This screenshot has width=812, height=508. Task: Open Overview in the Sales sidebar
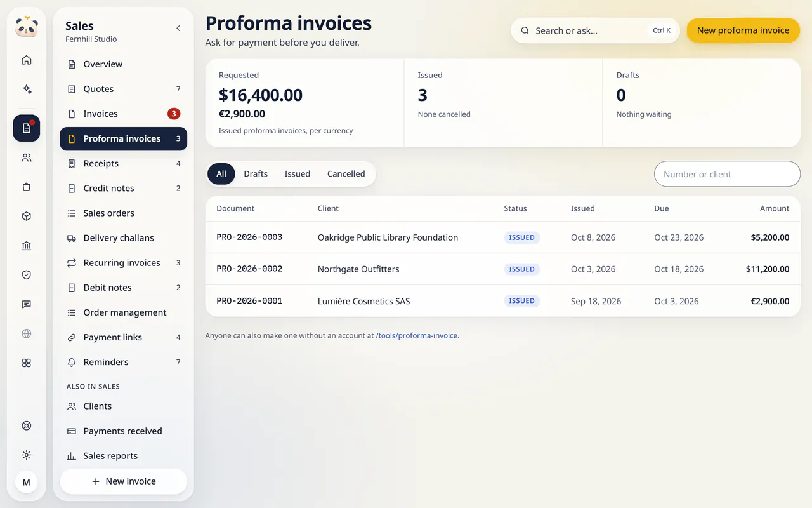[x=123, y=64]
